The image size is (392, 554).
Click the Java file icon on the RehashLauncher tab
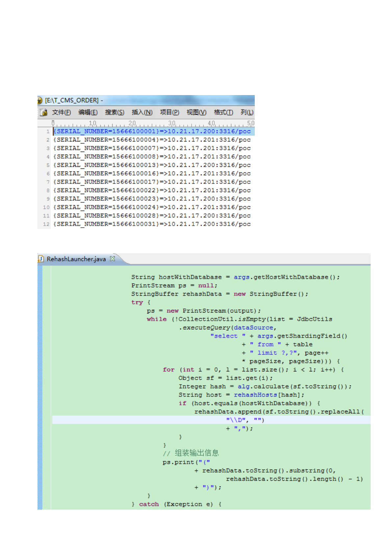click(41, 259)
